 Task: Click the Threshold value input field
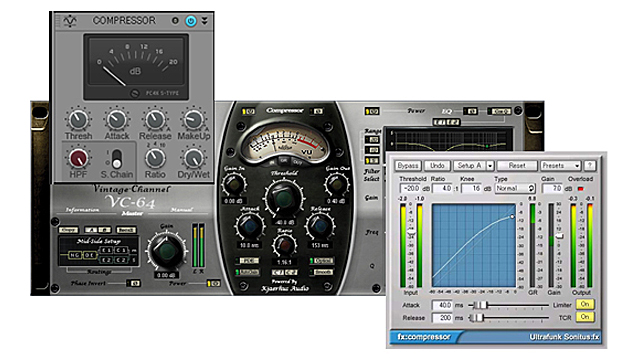tap(410, 189)
